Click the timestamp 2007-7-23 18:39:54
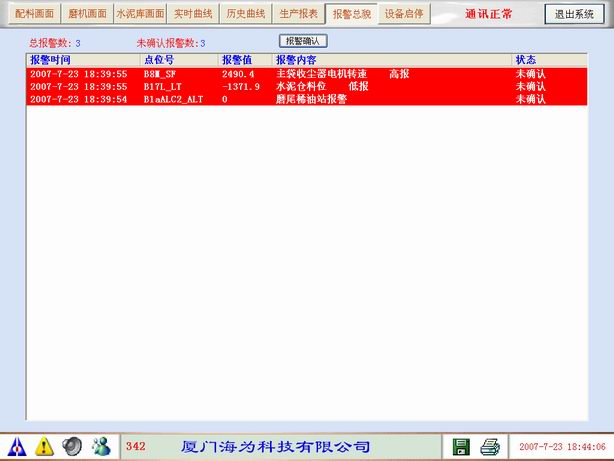The height and width of the screenshot is (461, 614). pyautogui.click(x=79, y=99)
